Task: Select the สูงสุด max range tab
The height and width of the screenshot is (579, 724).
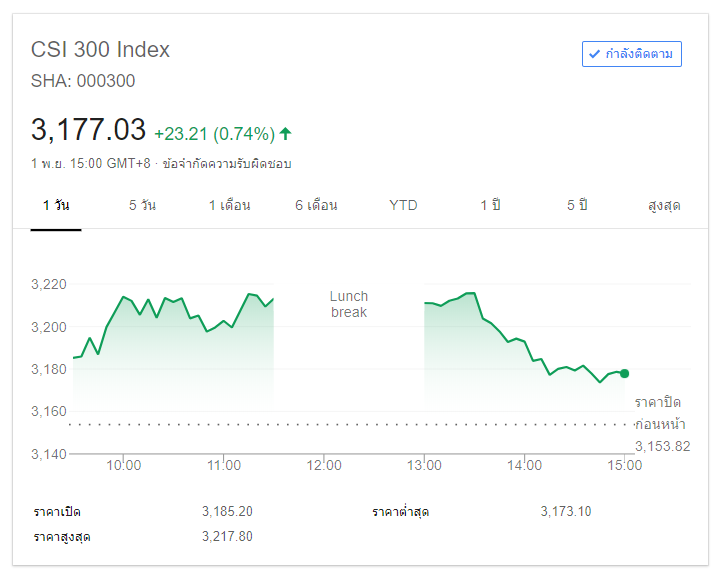Action: (x=664, y=205)
